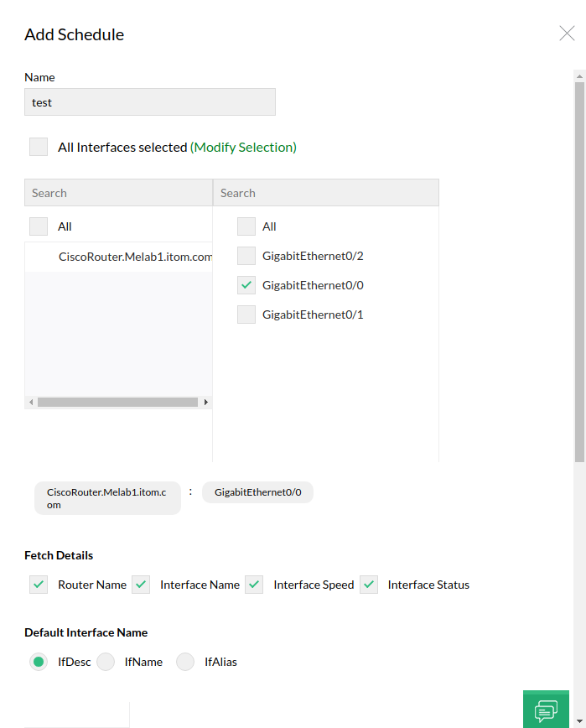
Task: Edit the Name field containing test
Action: 149,101
